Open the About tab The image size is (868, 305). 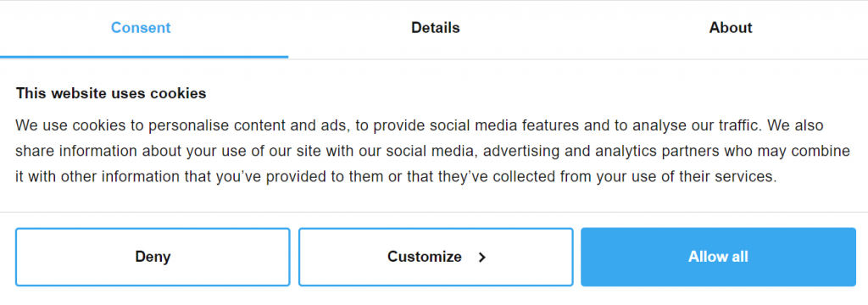click(730, 28)
